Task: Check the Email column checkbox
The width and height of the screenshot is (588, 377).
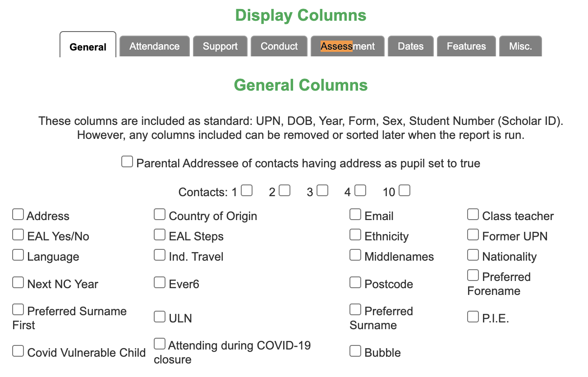Action: (355, 214)
